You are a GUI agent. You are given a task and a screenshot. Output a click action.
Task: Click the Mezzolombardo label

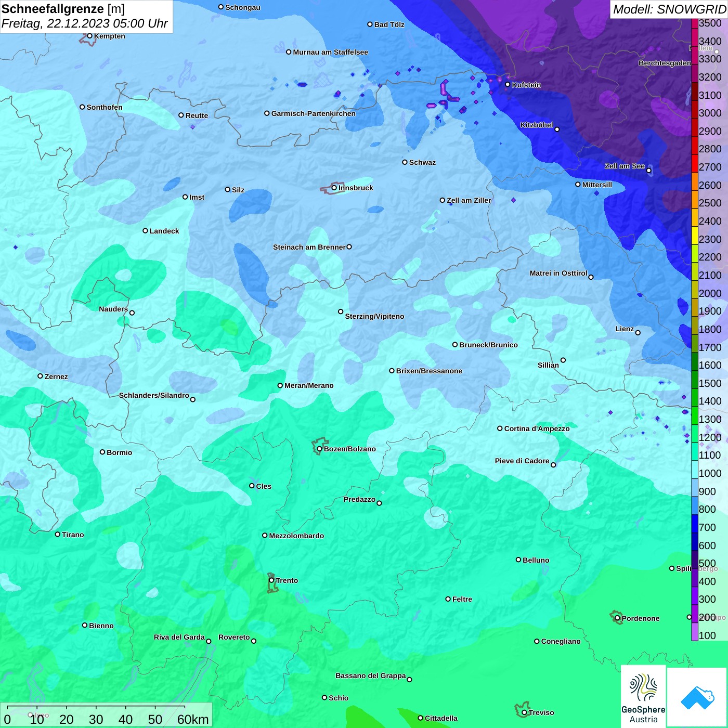296,536
